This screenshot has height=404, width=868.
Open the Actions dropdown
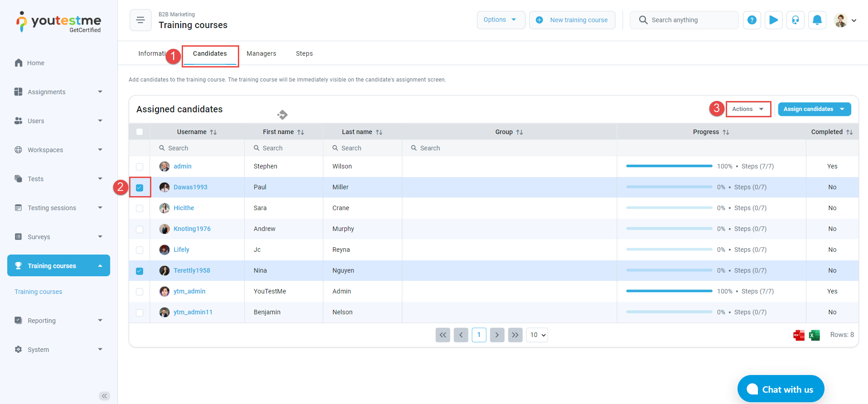pyautogui.click(x=748, y=109)
